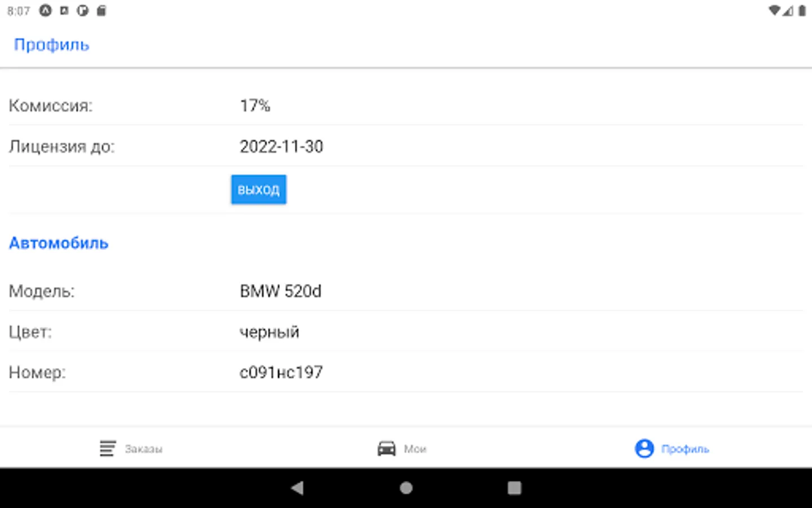Tap the BMW 520d model value
This screenshot has width=812, height=508.
click(281, 291)
